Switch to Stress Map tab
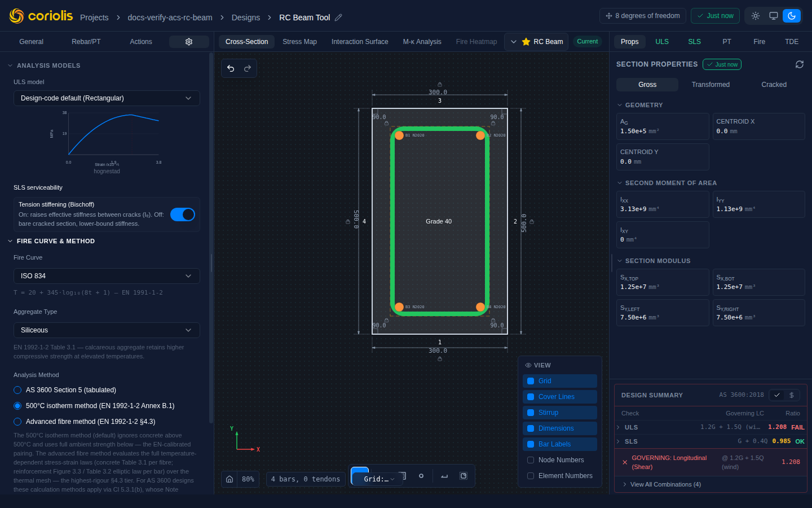 [x=299, y=42]
